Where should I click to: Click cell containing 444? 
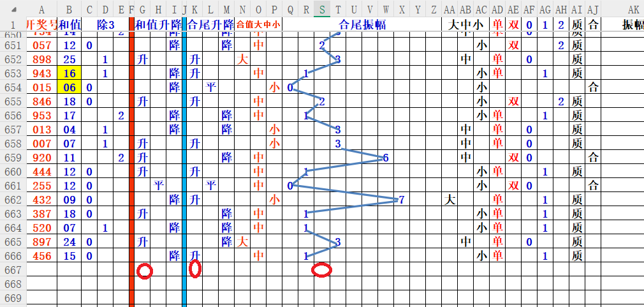[42, 172]
